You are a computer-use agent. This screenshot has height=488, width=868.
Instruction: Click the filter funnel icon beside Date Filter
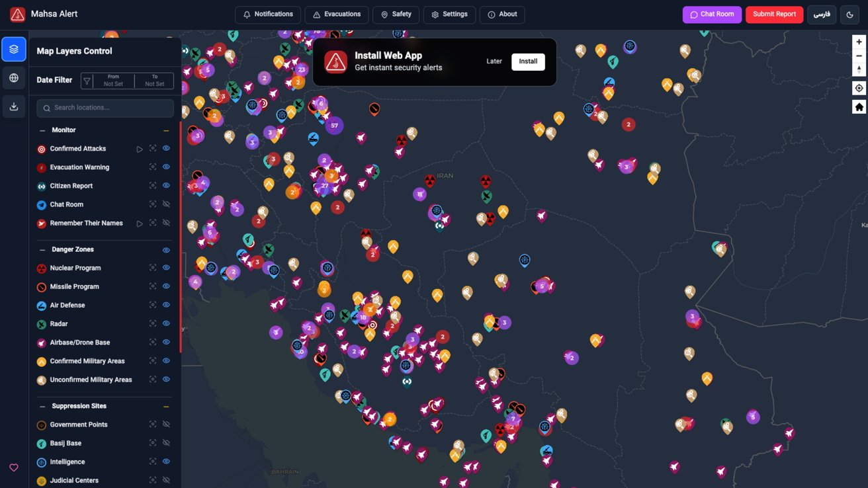click(86, 80)
